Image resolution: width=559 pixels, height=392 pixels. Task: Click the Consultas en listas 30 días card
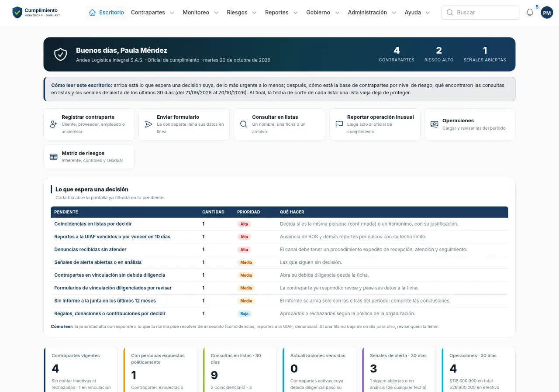[240, 369]
